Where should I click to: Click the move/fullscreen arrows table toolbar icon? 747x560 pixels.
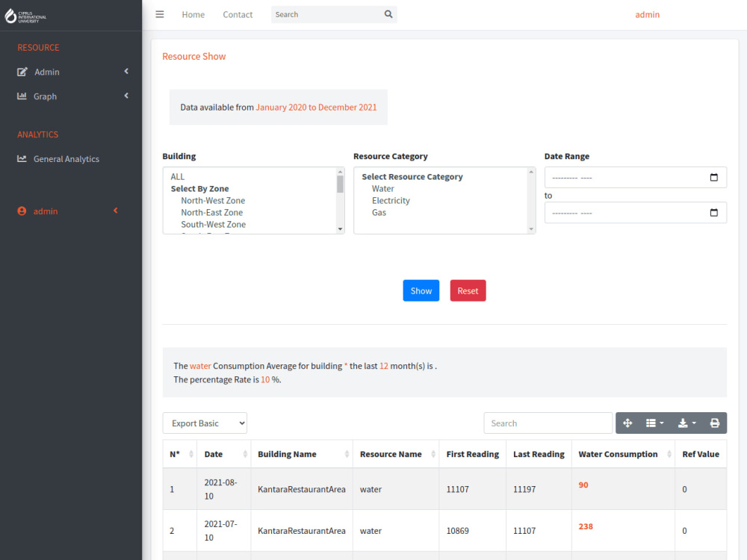[x=627, y=423]
